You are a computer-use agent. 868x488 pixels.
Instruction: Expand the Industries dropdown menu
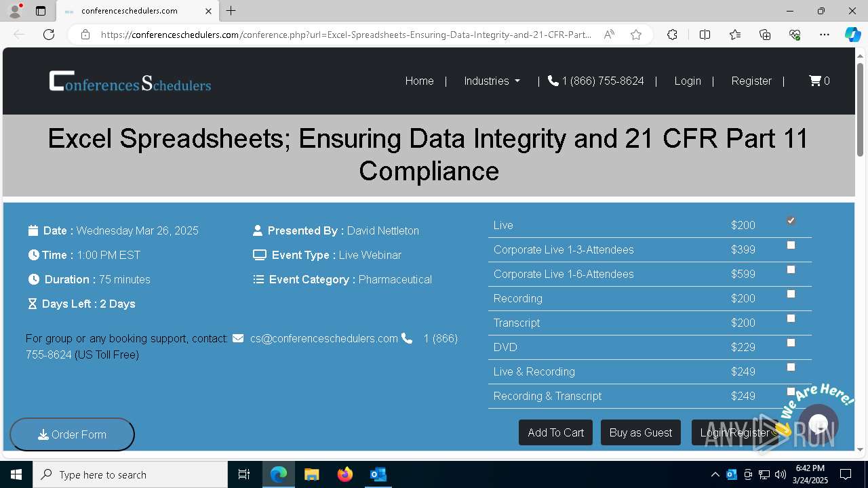(492, 81)
